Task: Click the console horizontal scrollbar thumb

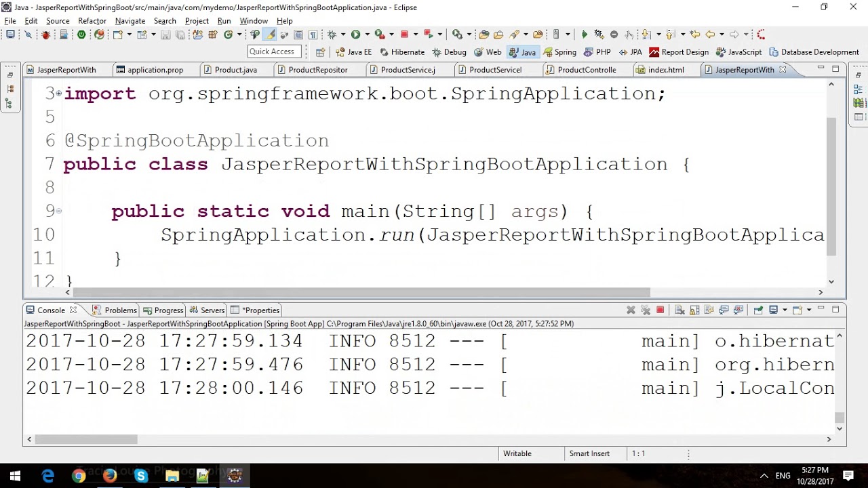Action: 86,439
